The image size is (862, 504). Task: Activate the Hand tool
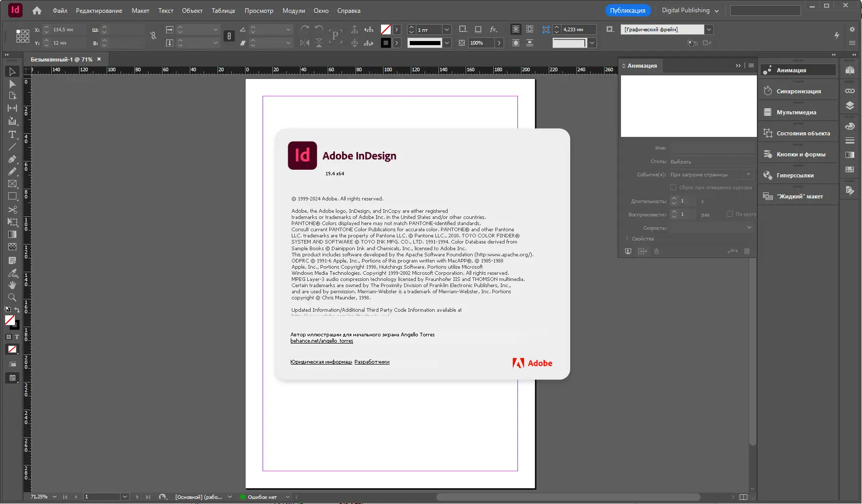click(12, 284)
